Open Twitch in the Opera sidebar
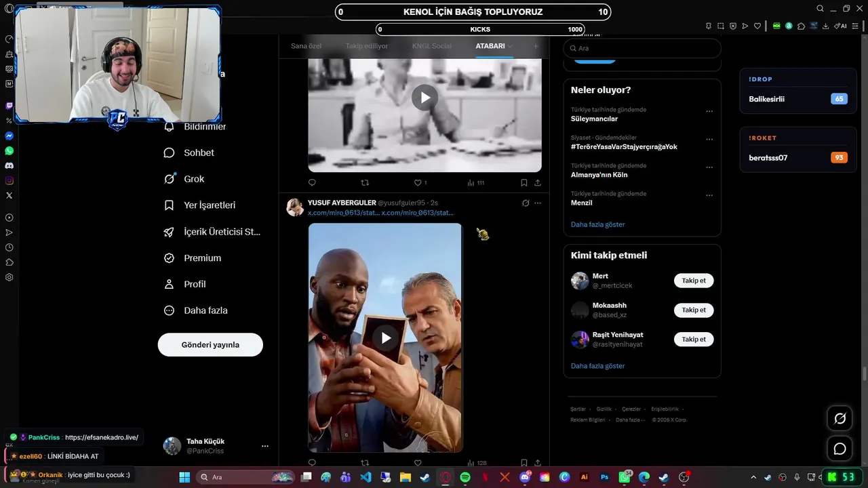Image resolution: width=868 pixels, height=488 pixels. pos(9,106)
